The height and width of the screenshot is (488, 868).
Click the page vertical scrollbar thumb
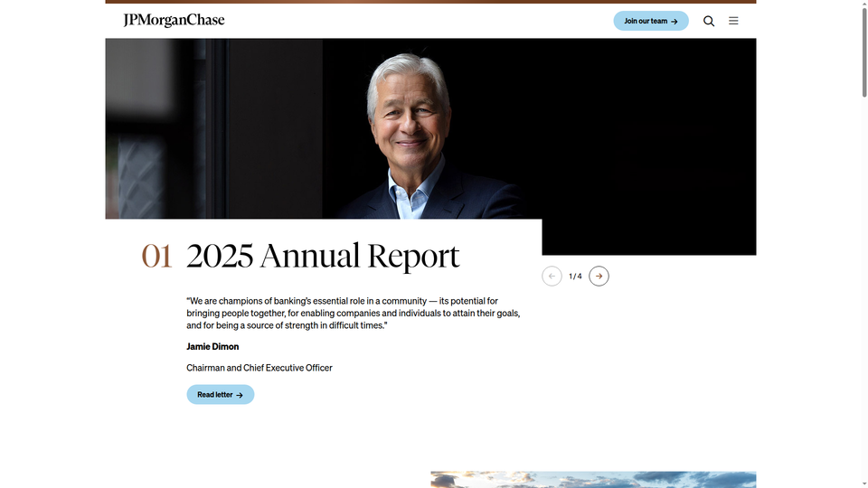[864, 51]
